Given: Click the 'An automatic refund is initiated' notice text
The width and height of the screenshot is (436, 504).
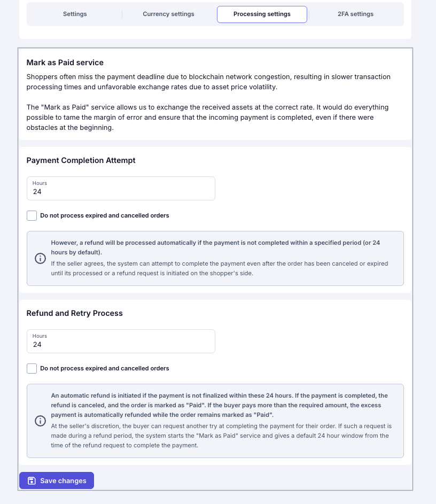Looking at the screenshot, I should point(219,405).
